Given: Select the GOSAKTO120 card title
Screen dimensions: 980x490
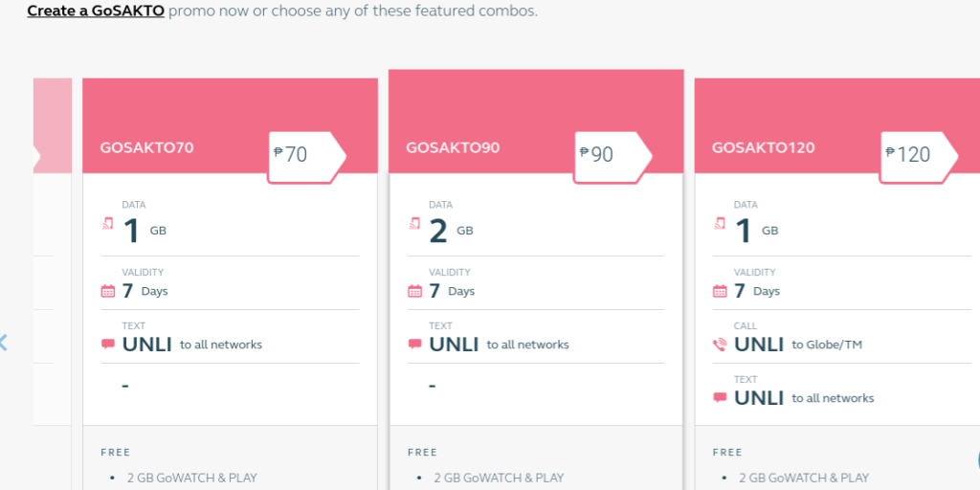Looking at the screenshot, I should click(763, 148).
